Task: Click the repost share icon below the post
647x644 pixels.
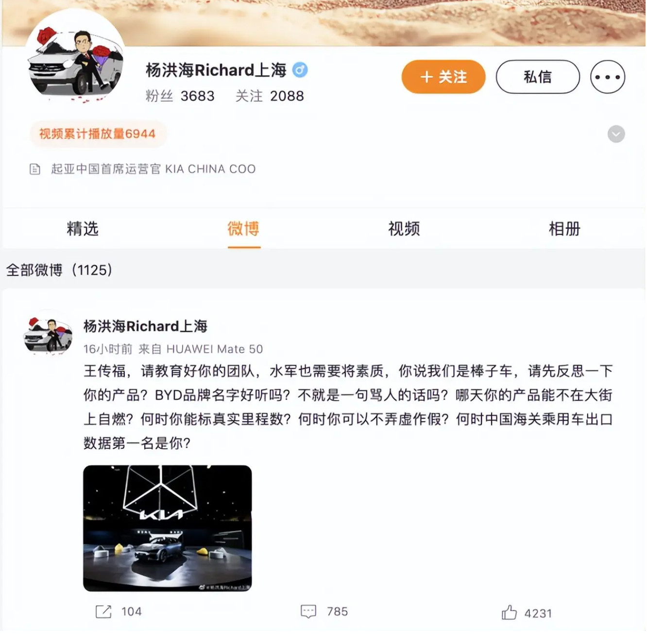Action: (x=103, y=611)
